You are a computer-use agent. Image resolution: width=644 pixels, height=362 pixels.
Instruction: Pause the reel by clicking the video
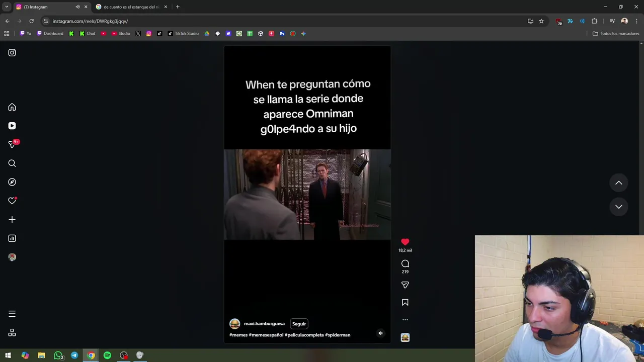pos(307,194)
